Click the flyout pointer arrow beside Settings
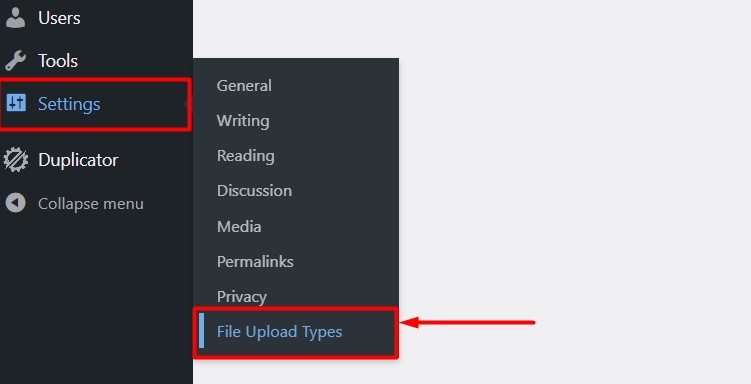The image size is (751, 384). click(x=186, y=104)
